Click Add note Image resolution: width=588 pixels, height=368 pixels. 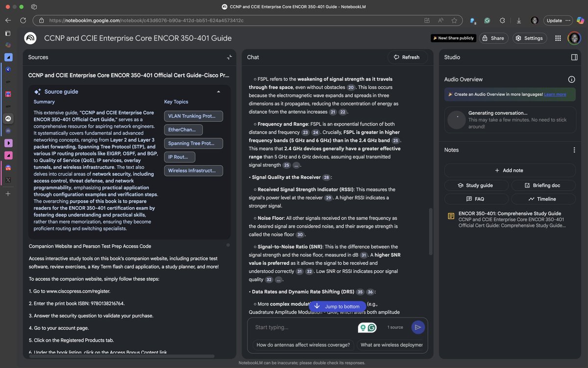[510, 170]
